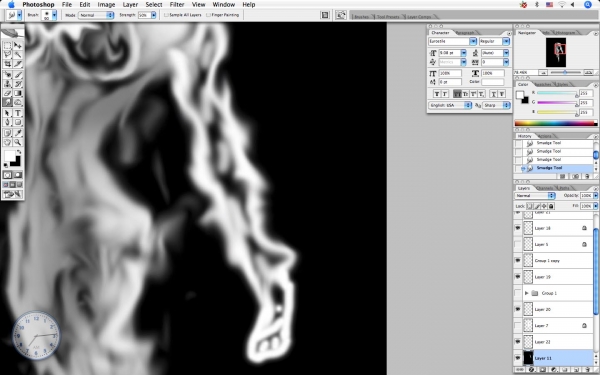Open the leading dropdown
Screen dimensions: 600x375
pyautogui.click(x=506, y=53)
